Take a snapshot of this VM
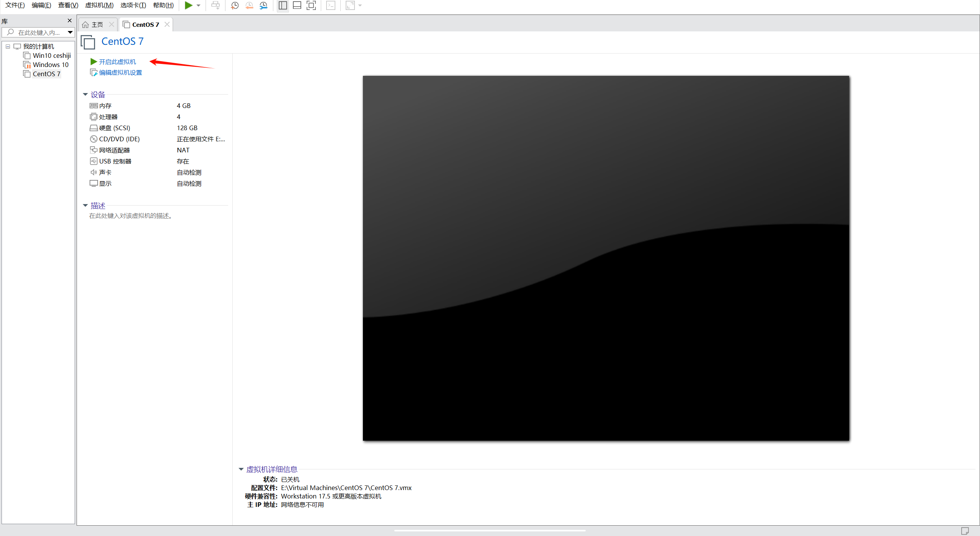 point(235,5)
